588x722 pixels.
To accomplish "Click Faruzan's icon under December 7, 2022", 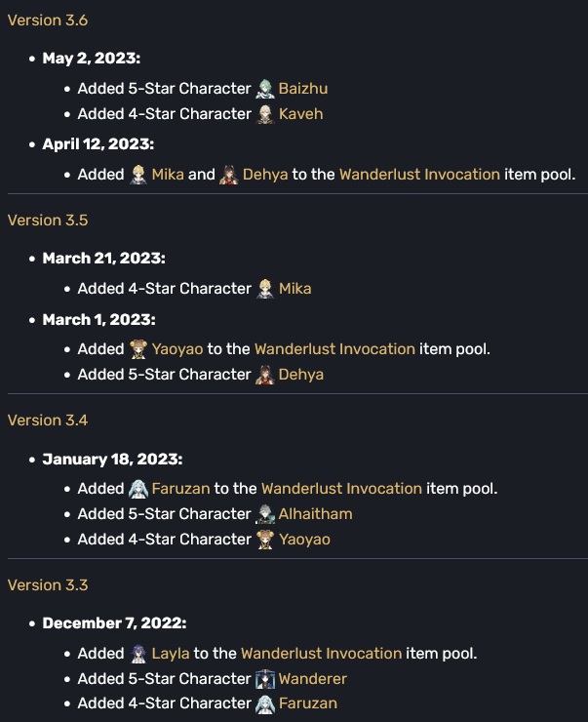I will [265, 703].
